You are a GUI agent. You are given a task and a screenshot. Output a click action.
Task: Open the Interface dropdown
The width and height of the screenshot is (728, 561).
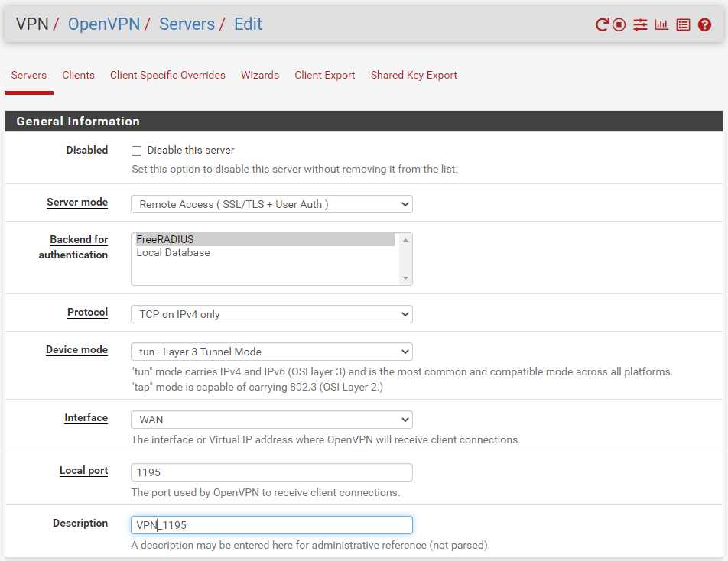271,420
